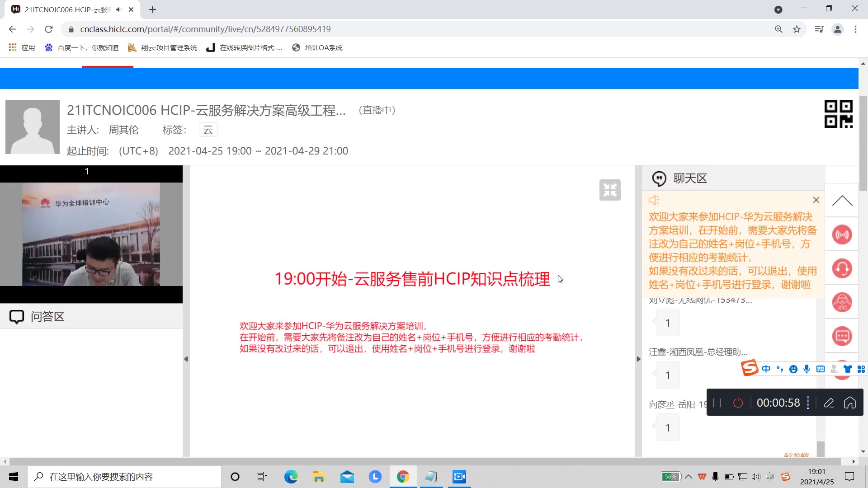Open Sogou toolbox grid icon

861,369
